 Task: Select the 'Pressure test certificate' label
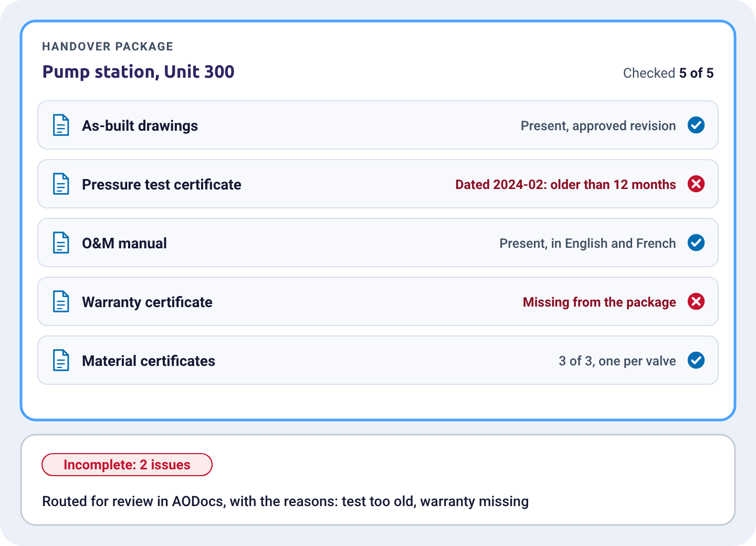(162, 185)
